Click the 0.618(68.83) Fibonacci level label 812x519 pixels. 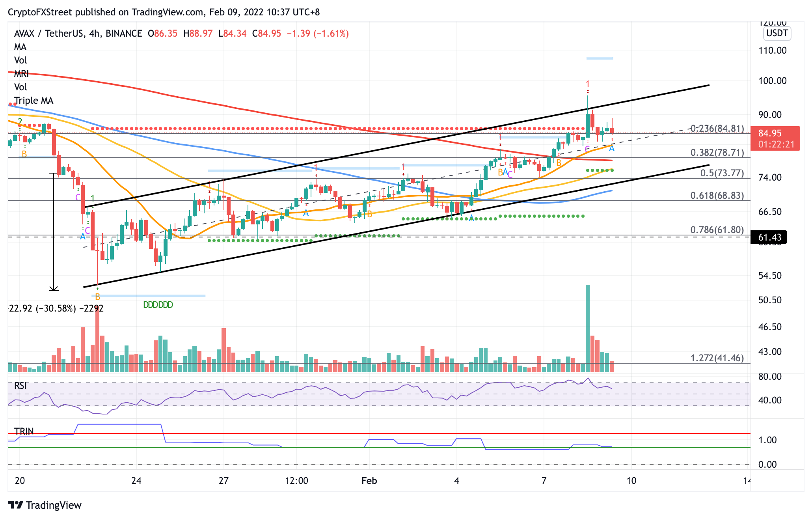(717, 196)
